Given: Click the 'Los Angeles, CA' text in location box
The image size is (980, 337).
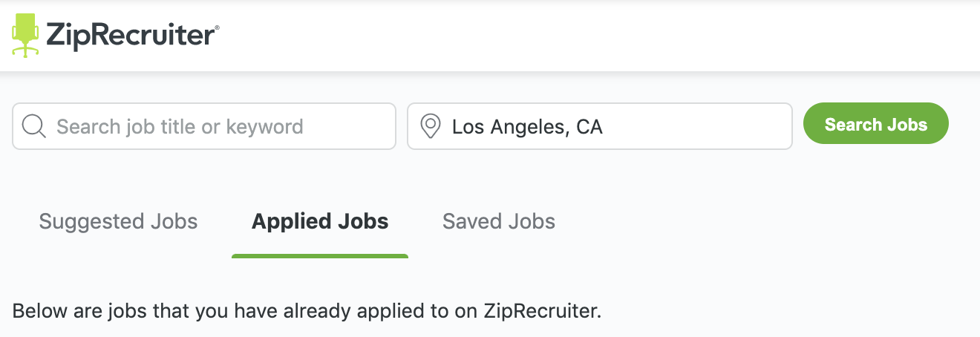Looking at the screenshot, I should pos(527,127).
